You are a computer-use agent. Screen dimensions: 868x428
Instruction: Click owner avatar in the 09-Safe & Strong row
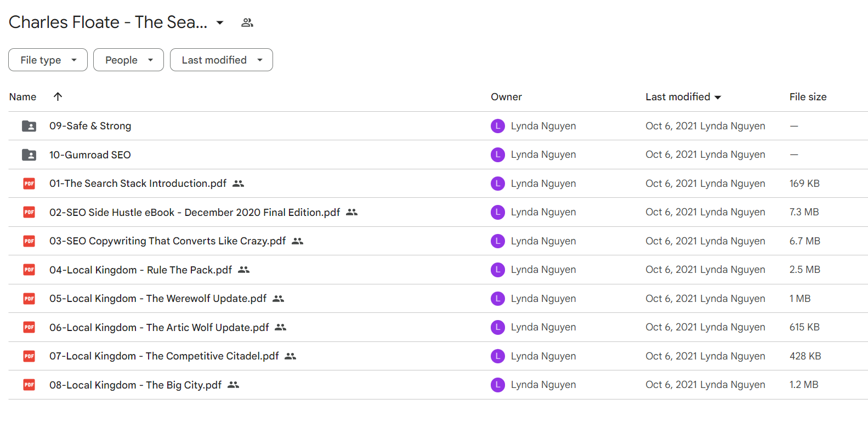coord(497,126)
